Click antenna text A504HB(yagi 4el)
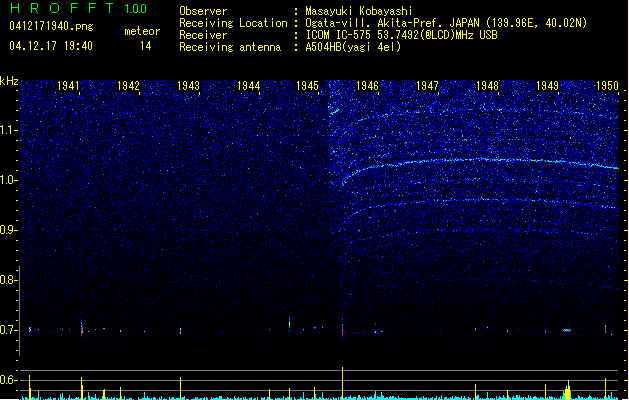 click(x=353, y=47)
